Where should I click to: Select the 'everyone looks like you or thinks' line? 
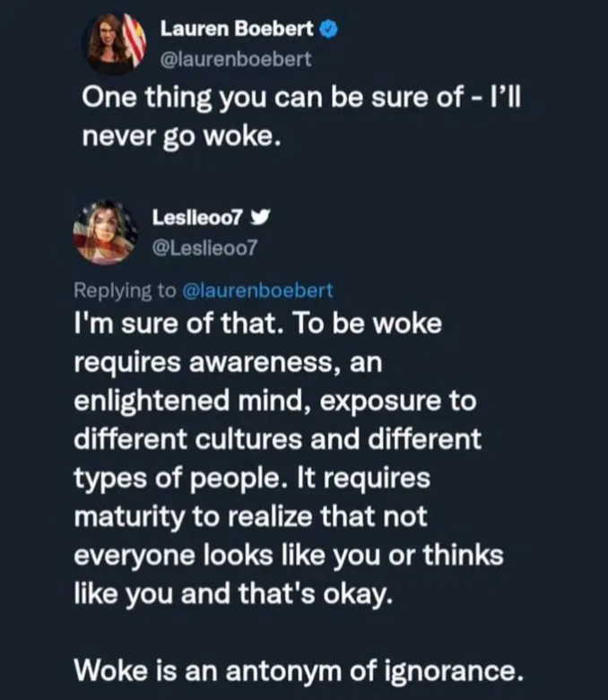286,556
